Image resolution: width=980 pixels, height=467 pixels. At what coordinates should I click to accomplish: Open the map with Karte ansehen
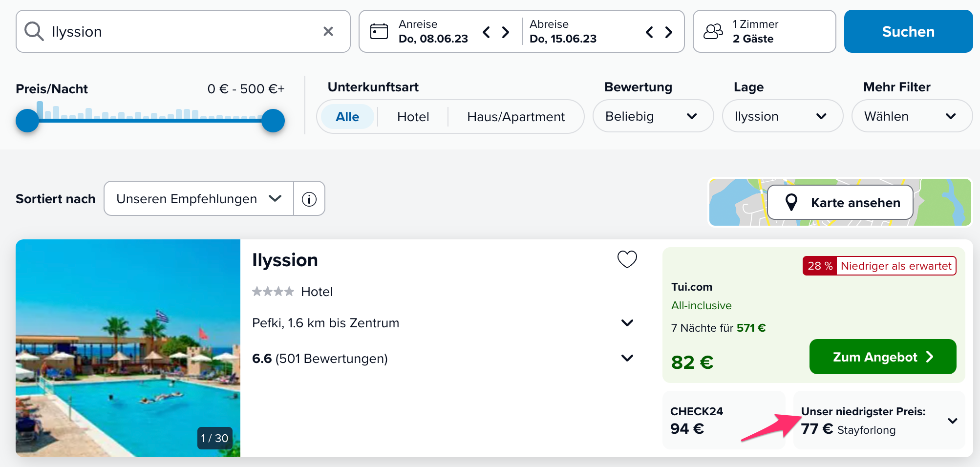[x=840, y=202]
